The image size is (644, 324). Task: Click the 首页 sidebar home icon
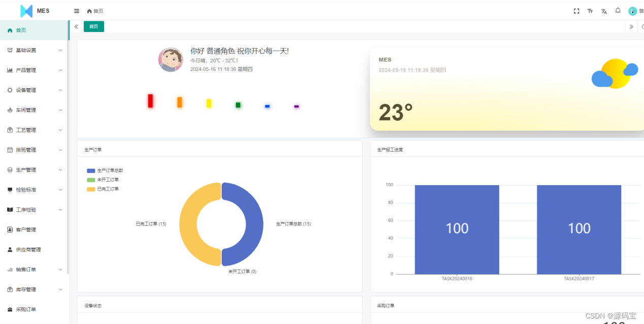pos(10,30)
